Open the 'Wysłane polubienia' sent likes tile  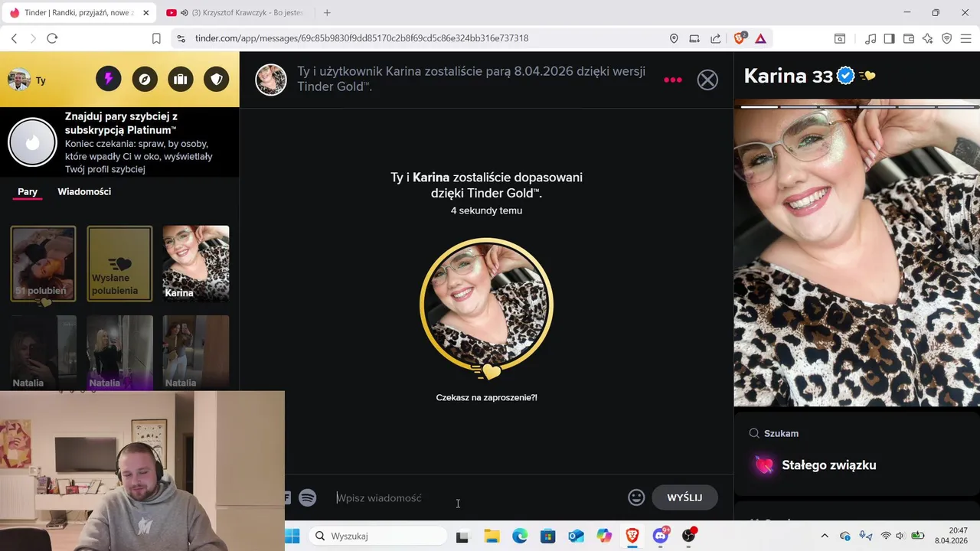click(x=119, y=263)
